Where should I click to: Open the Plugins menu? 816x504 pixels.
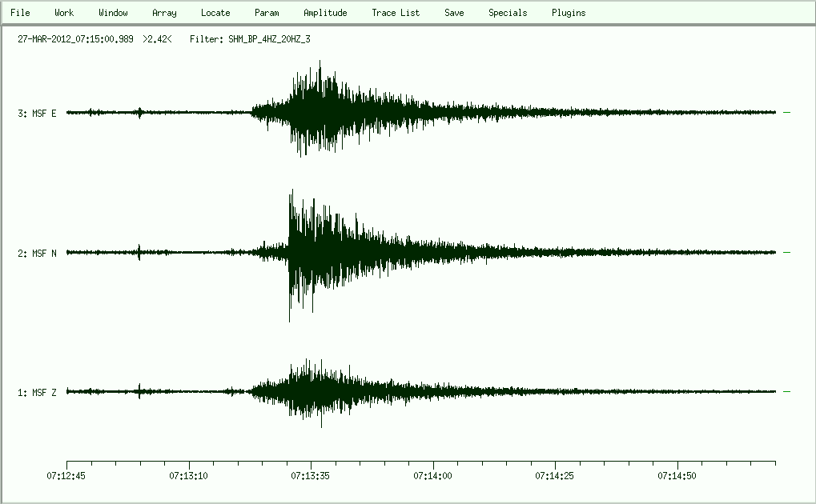click(569, 13)
